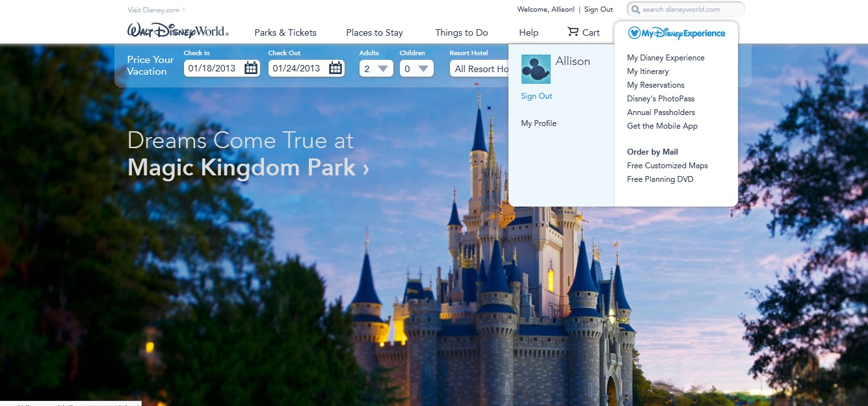Open the Check Out calendar icon

[x=335, y=68]
